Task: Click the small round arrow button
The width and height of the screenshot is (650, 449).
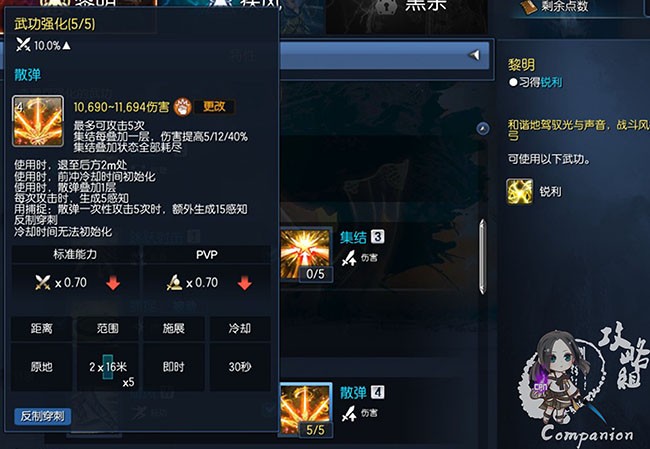Action: [482, 129]
